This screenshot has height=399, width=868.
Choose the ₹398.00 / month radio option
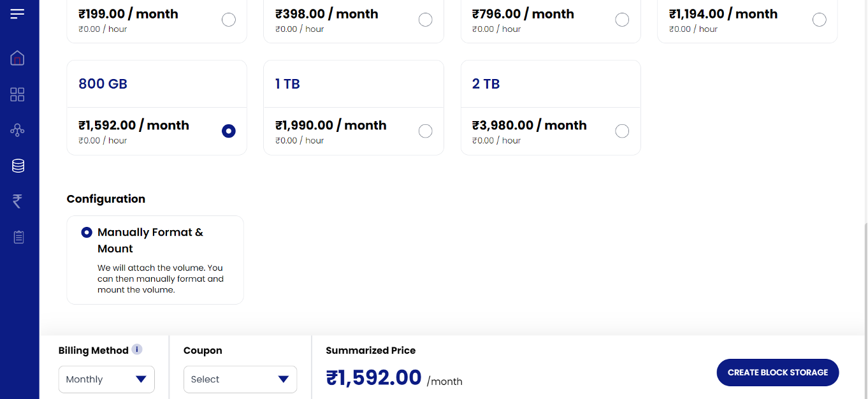click(x=425, y=20)
